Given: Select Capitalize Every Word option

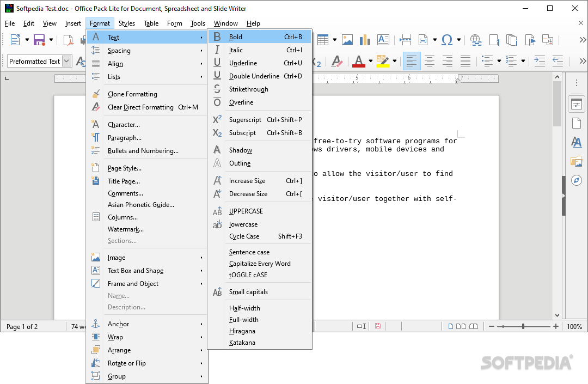Looking at the screenshot, I should coord(260,264).
